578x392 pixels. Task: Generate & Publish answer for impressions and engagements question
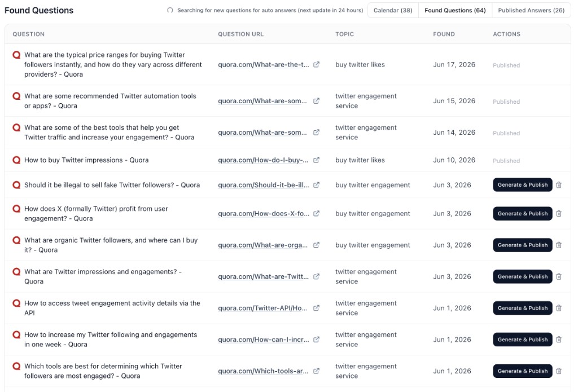(522, 277)
